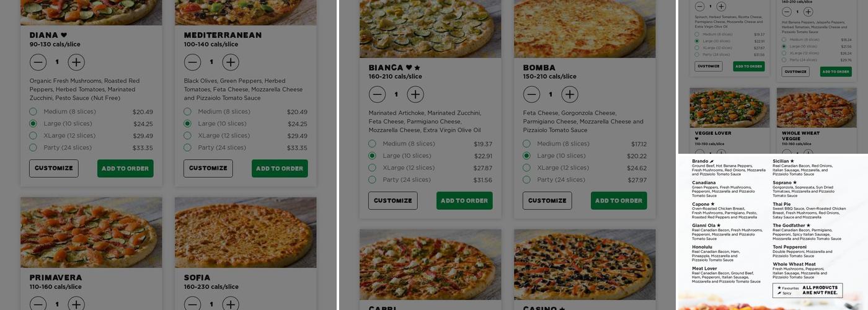This screenshot has height=310, width=868.
Task: Decrease Sofia pizza quantity with minus icon
Action: pos(192,304)
